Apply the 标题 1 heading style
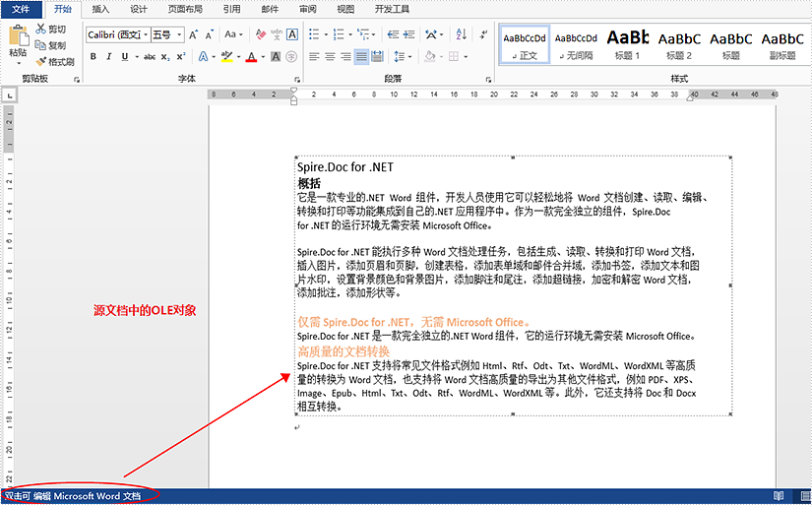The width and height of the screenshot is (812, 505). (628, 44)
